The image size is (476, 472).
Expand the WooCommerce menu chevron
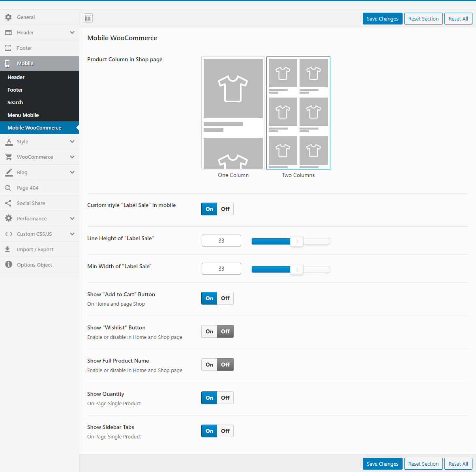tap(72, 157)
